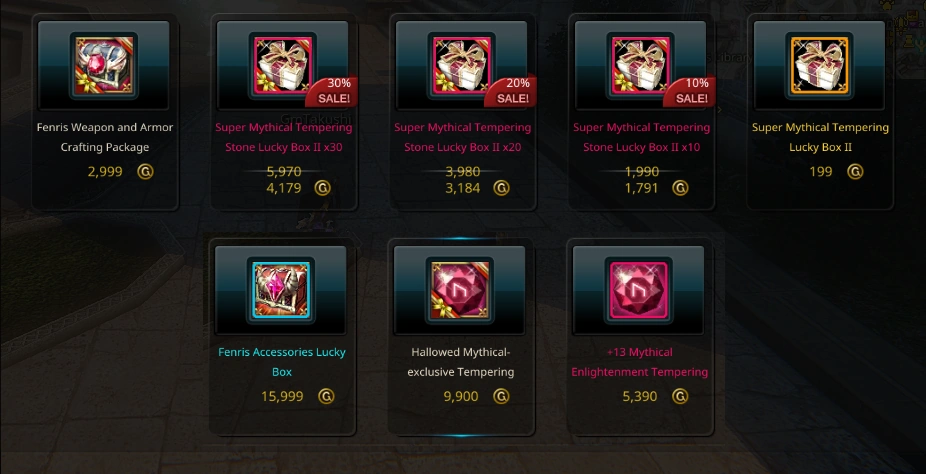This screenshot has width=926, height=474.
Task: Click the Lucky Box II x10 gift icon
Action: (641, 66)
